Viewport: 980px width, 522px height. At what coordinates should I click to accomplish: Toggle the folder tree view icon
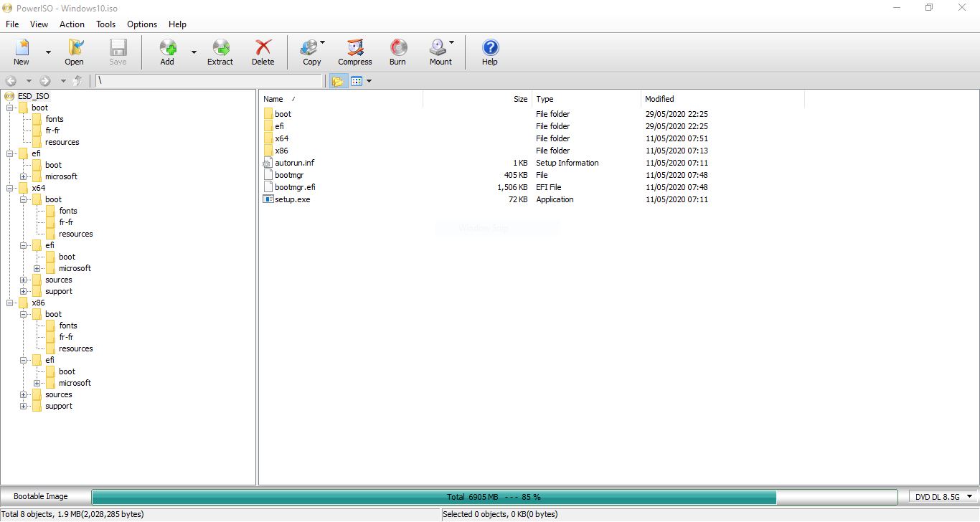click(337, 81)
